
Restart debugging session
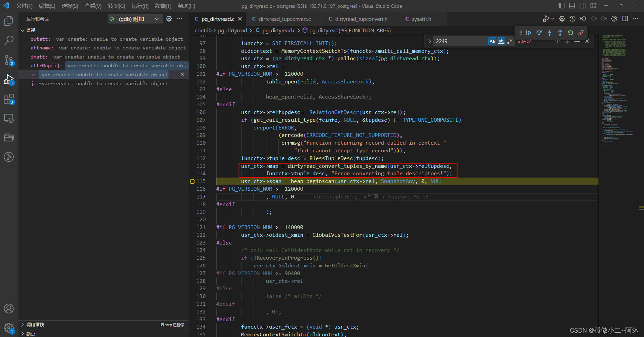[x=570, y=33]
